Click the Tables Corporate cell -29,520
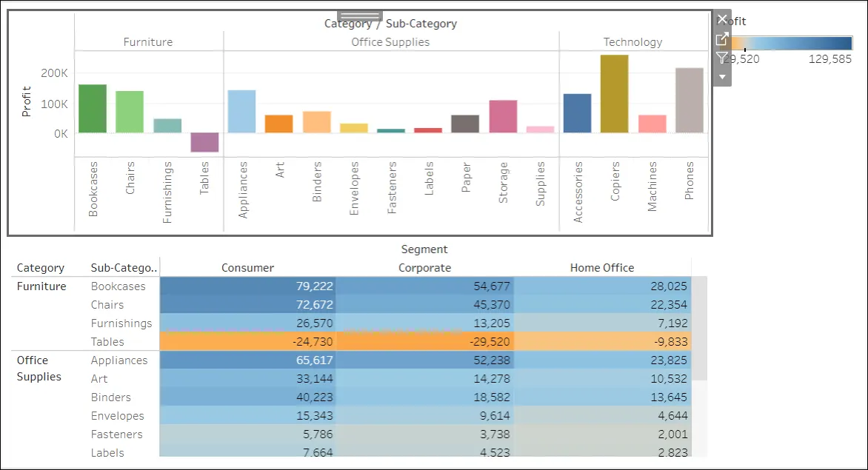This screenshot has height=470, width=868. pos(424,342)
